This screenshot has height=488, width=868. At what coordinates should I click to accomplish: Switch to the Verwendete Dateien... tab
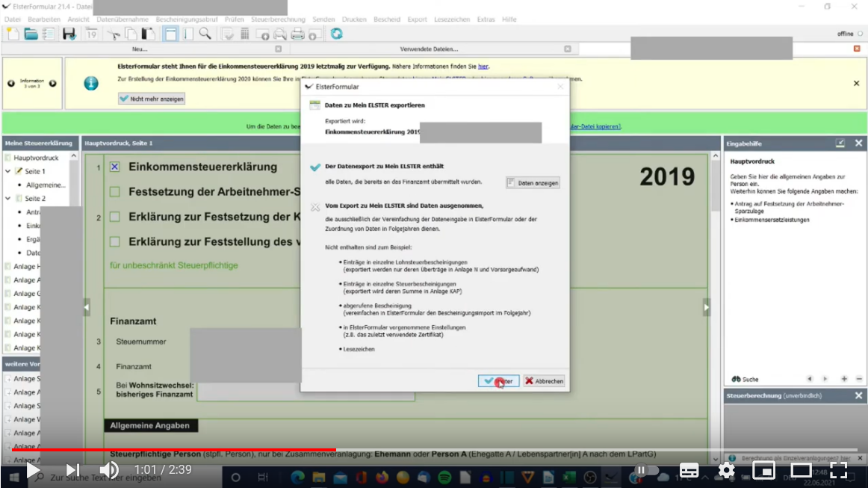point(429,49)
